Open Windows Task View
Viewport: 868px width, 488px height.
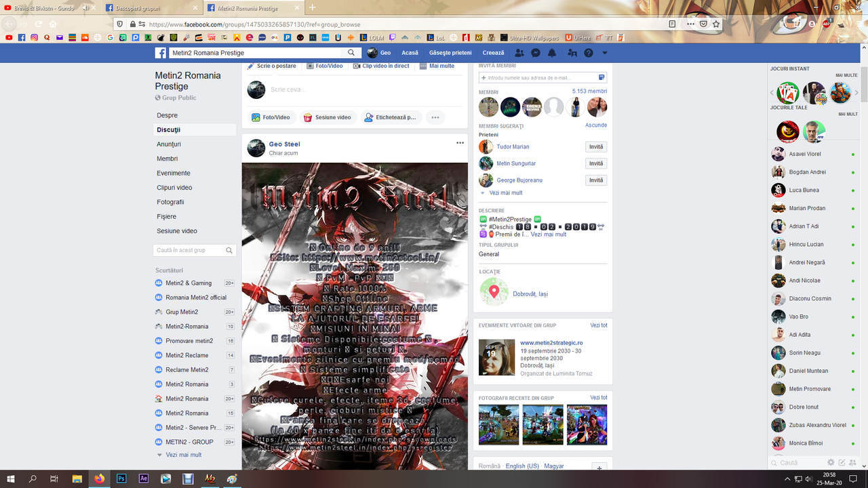pos(54,479)
